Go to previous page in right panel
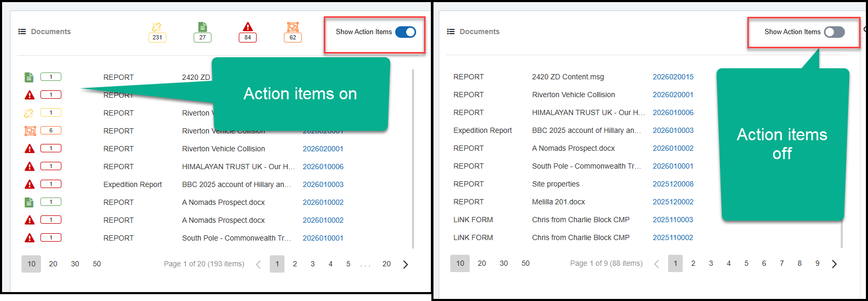 point(657,264)
